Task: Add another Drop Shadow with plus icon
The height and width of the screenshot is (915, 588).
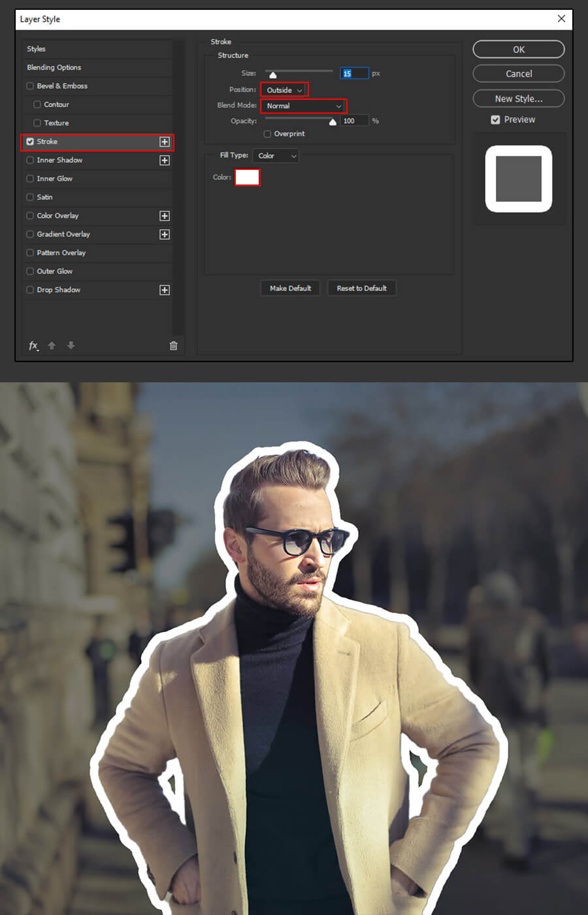Action: pyautogui.click(x=165, y=290)
